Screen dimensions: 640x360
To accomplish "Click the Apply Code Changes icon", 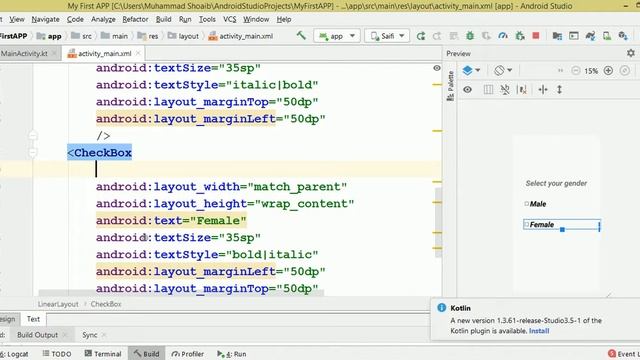I will (x=454, y=36).
